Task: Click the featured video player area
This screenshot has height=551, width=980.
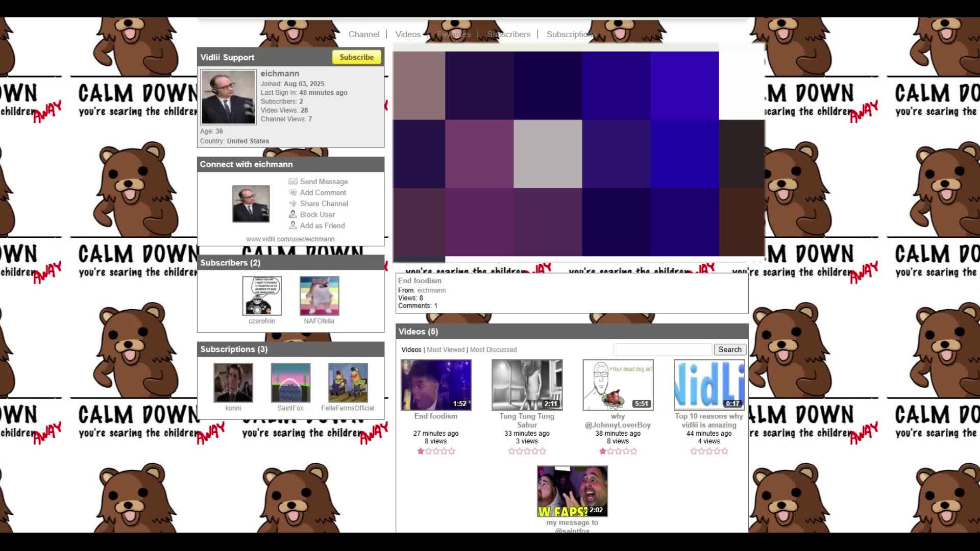Action: click(579, 154)
